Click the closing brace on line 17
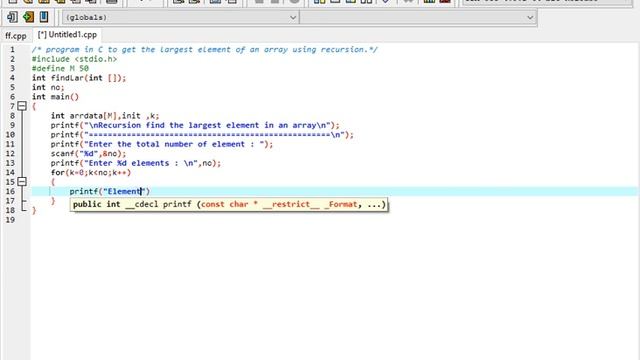Image resolution: width=640 pixels, height=360 pixels. pos(53,201)
